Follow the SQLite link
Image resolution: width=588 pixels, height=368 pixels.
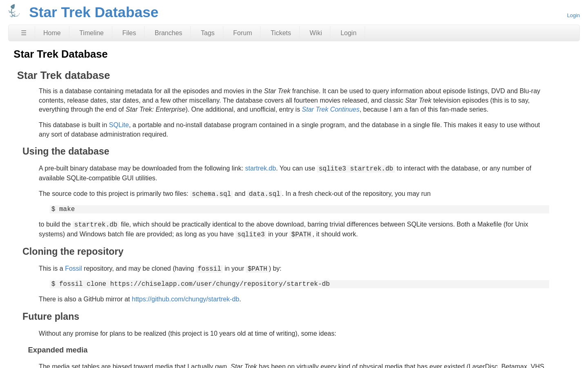119,125
